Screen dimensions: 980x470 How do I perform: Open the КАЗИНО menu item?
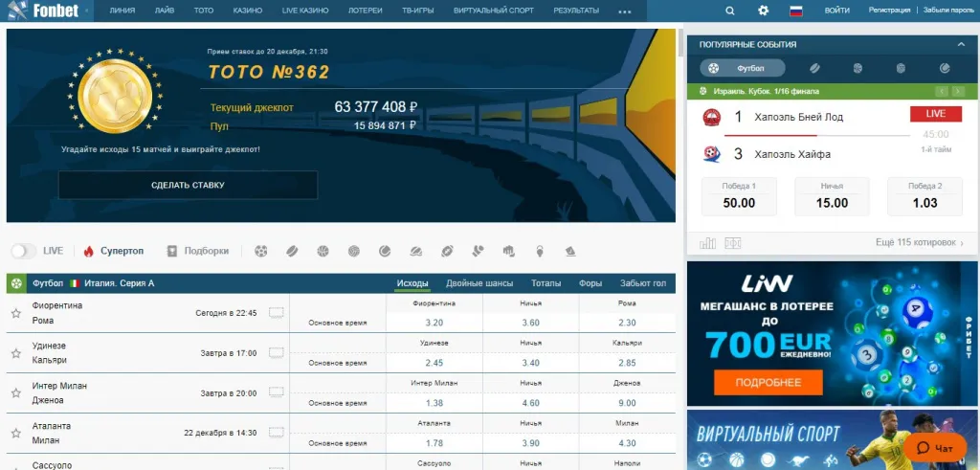[248, 11]
